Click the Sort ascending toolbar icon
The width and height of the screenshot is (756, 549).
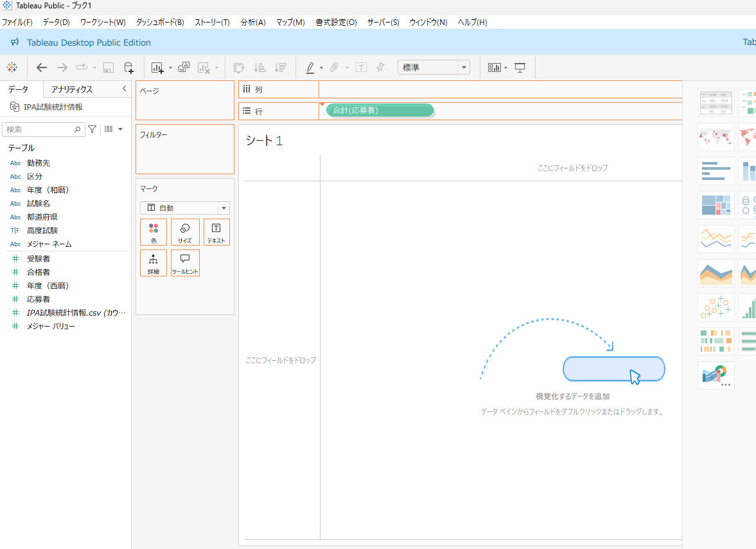260,67
